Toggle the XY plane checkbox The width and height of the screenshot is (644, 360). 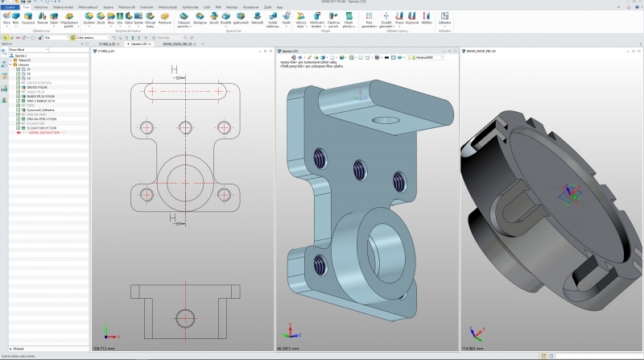(x=19, y=70)
